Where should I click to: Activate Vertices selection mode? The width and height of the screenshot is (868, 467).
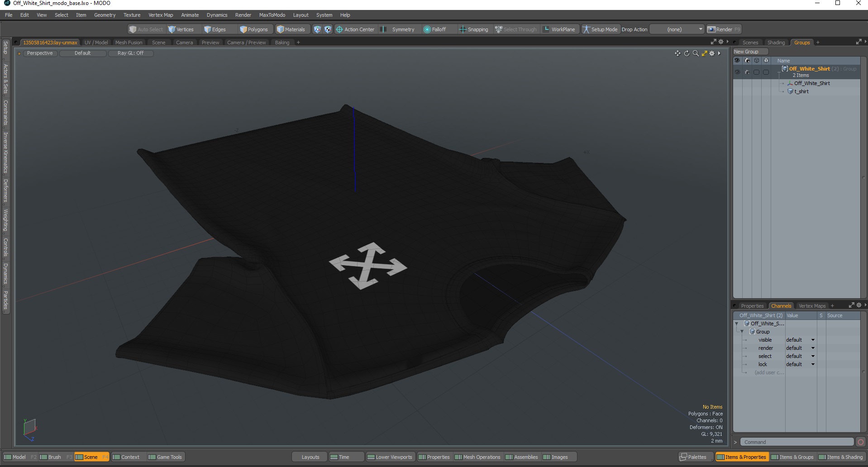(181, 29)
